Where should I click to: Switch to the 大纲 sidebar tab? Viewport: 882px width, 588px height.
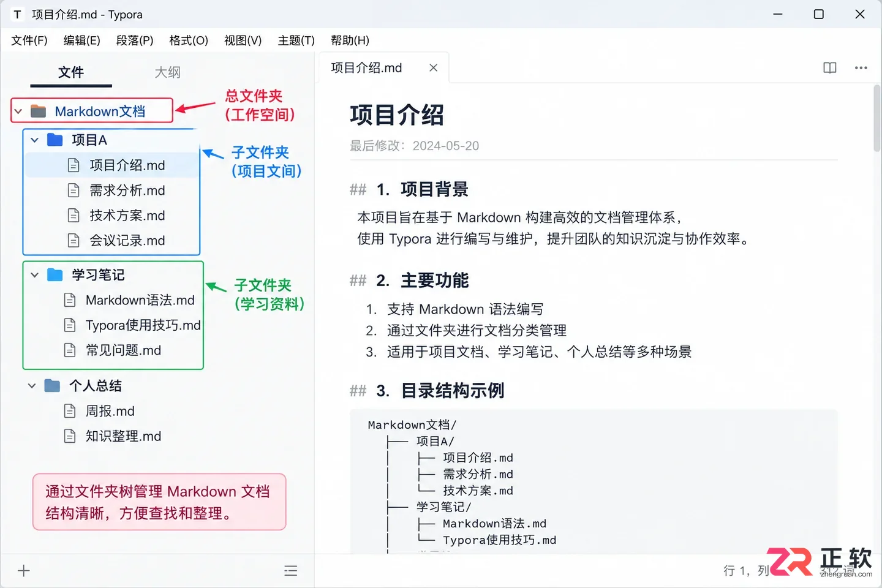[167, 72]
